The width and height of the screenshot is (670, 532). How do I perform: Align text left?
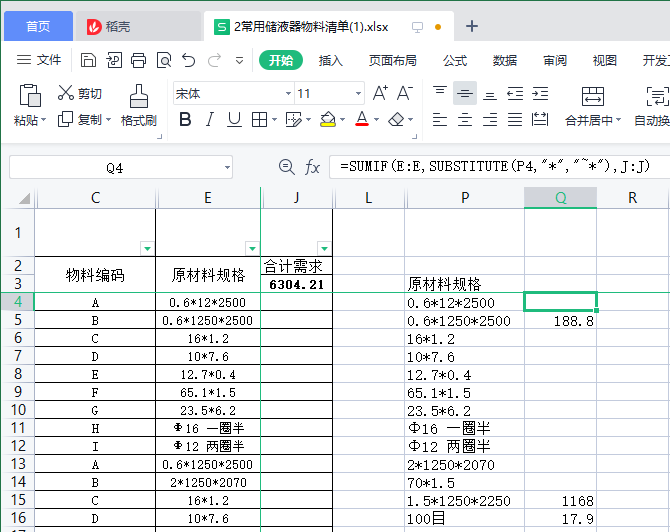tap(440, 120)
